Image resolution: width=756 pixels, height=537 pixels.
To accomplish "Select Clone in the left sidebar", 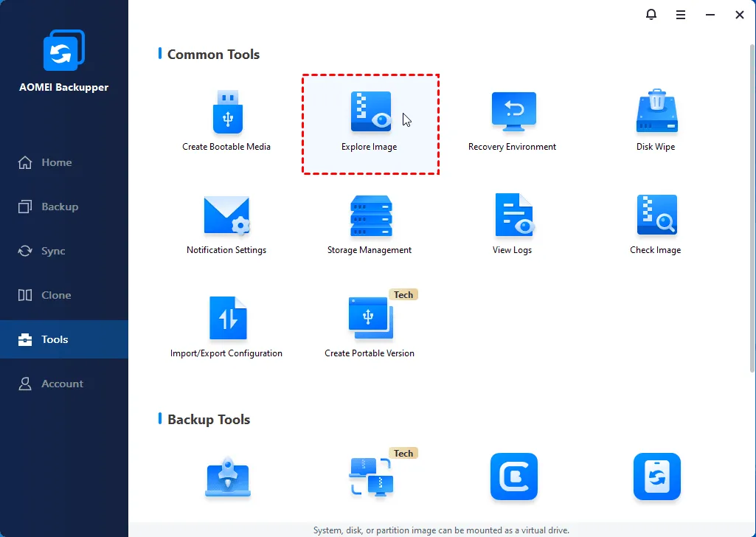I will pyautogui.click(x=56, y=295).
